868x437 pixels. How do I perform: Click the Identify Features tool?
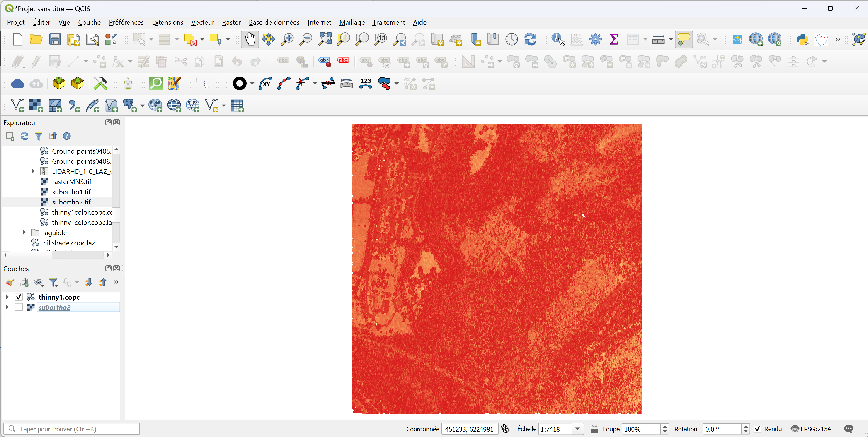(x=558, y=39)
